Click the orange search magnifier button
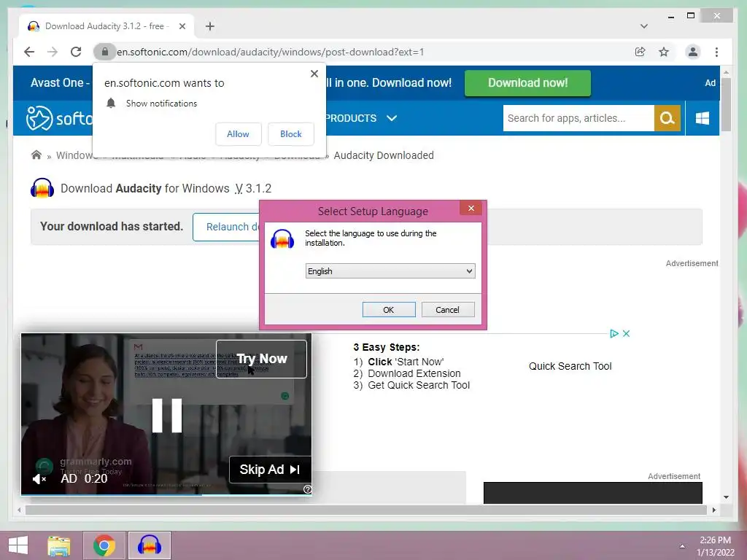This screenshot has height=560, width=747. point(667,118)
